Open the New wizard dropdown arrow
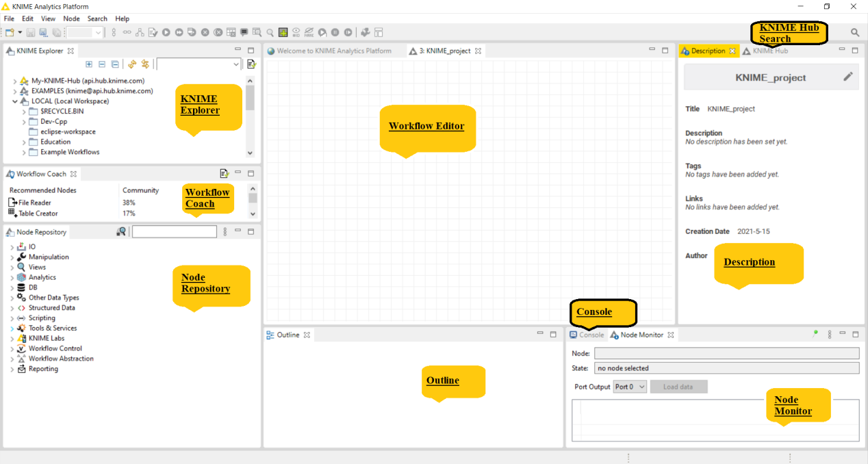Screen dimensions: 868x464 click(20, 32)
